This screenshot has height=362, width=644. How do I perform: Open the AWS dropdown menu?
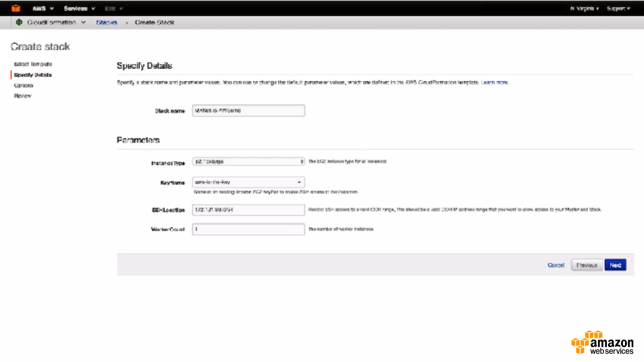point(43,8)
